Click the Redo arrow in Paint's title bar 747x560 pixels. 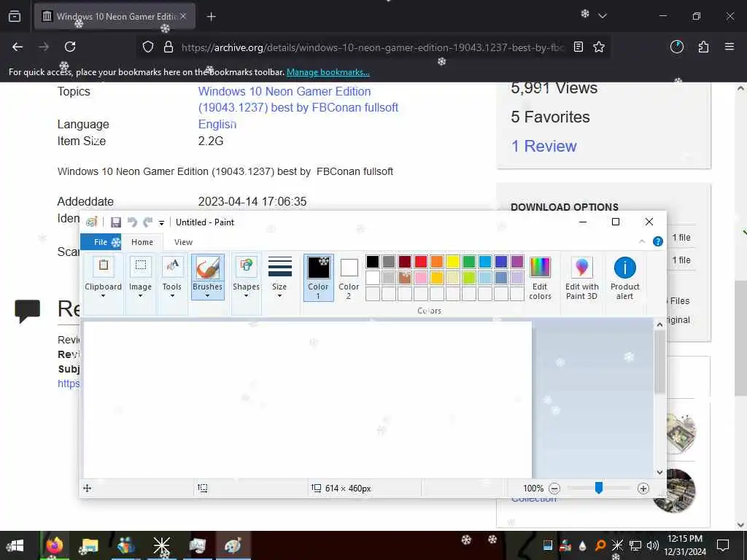pyautogui.click(x=147, y=222)
